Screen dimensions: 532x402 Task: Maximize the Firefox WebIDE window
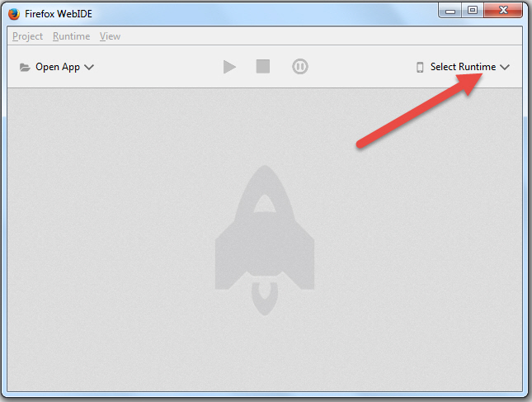click(473, 11)
